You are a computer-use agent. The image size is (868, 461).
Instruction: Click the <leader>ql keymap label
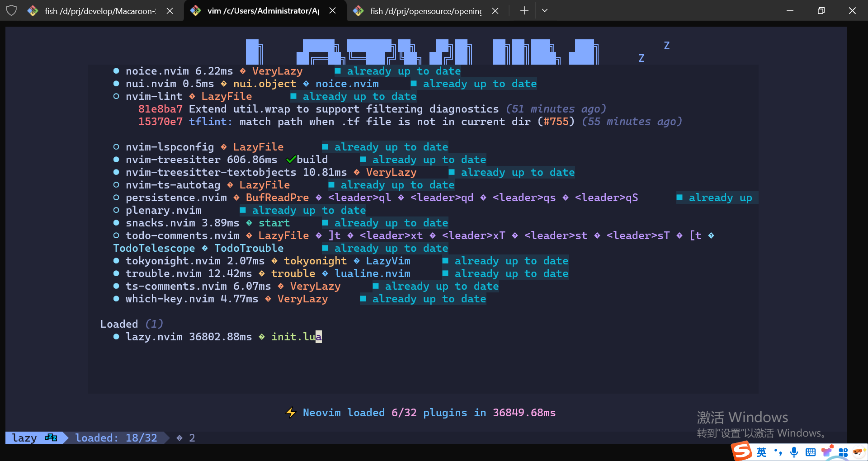pyautogui.click(x=360, y=198)
